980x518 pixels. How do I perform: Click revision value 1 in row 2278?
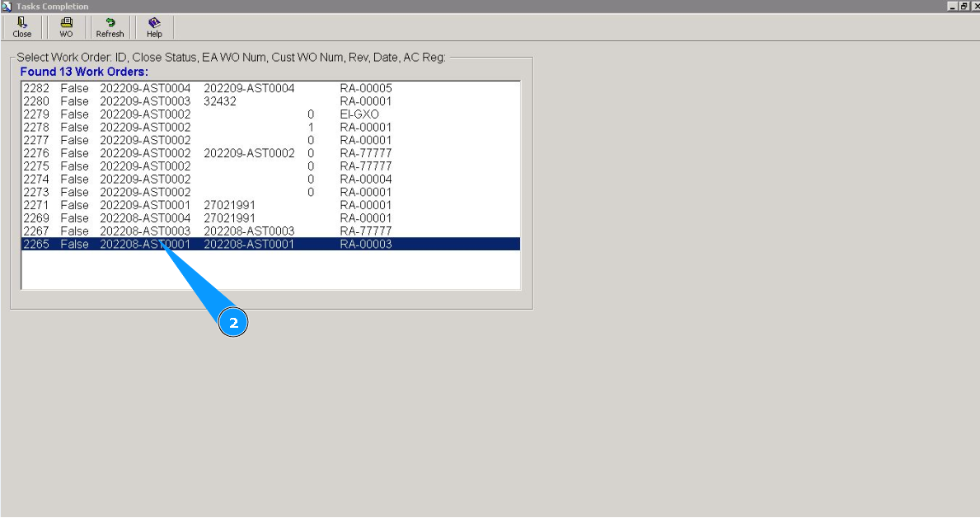click(311, 128)
